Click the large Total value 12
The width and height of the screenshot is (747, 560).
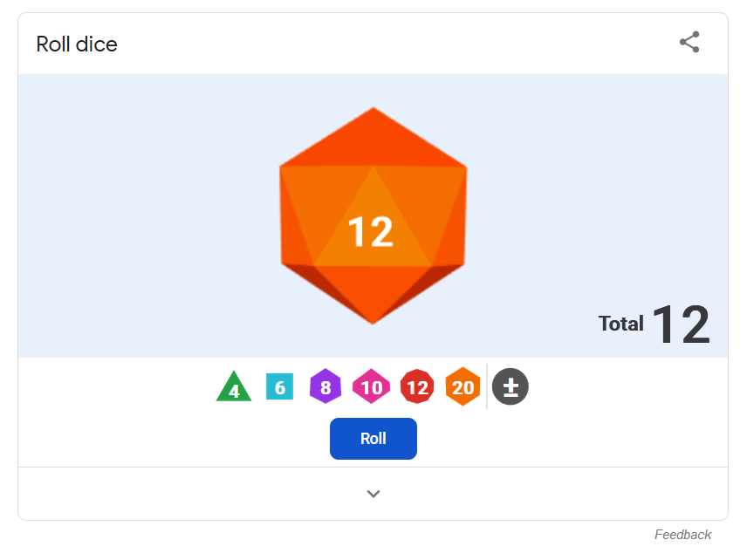[681, 324]
